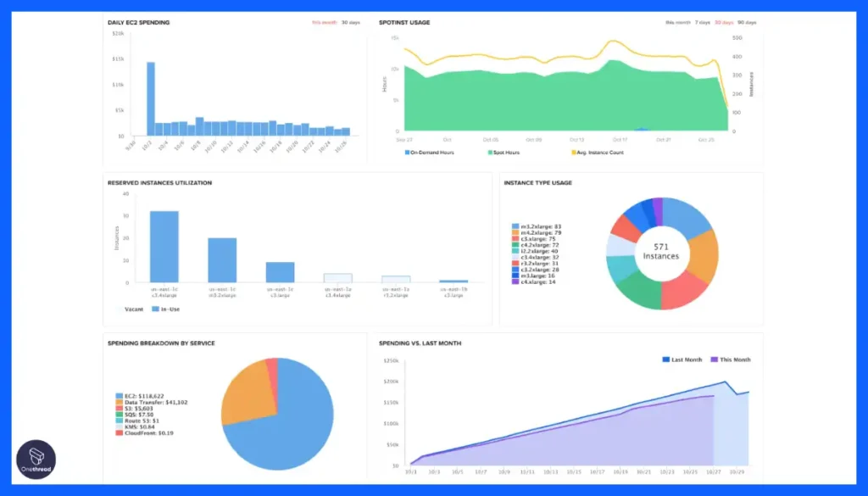Click 'CloudFront: $0.19' legend label

pyautogui.click(x=149, y=433)
